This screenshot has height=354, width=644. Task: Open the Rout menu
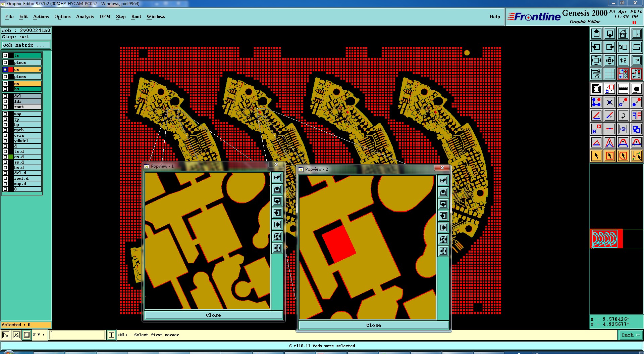click(x=136, y=16)
